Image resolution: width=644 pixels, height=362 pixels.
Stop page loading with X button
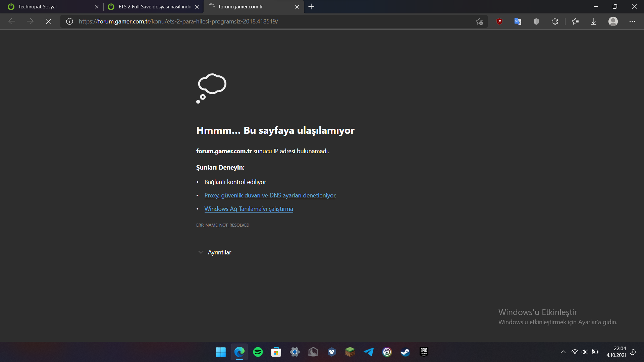point(49,21)
